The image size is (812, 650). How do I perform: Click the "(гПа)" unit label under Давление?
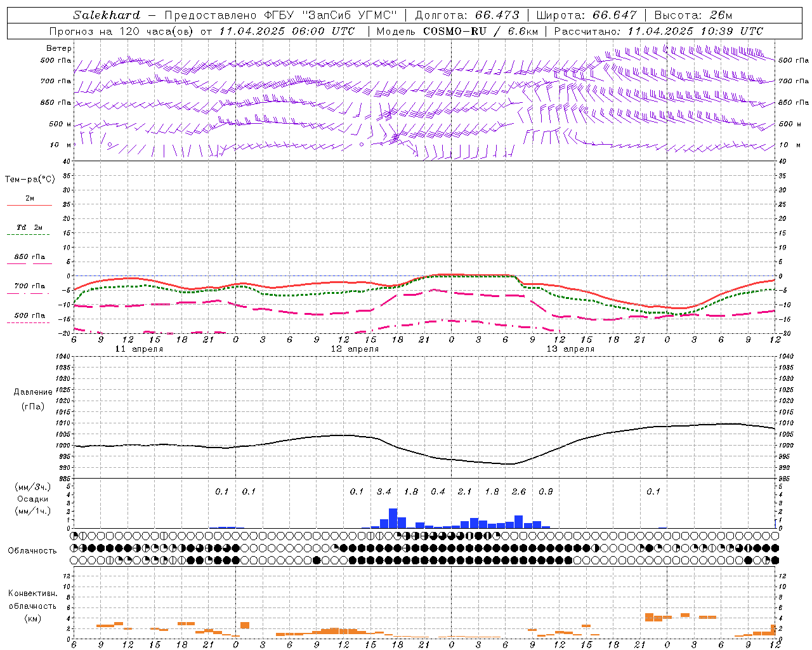[33, 407]
